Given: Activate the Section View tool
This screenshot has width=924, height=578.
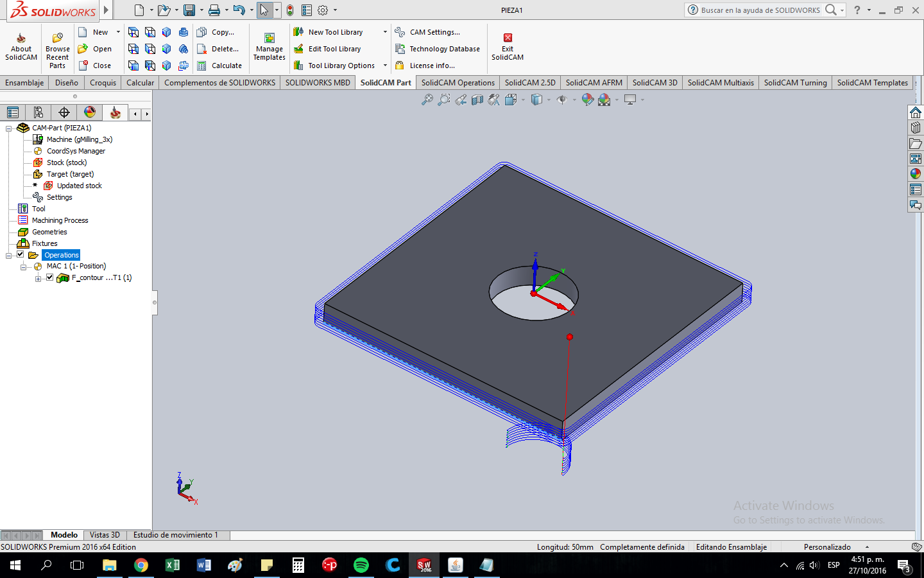Looking at the screenshot, I should click(x=477, y=100).
